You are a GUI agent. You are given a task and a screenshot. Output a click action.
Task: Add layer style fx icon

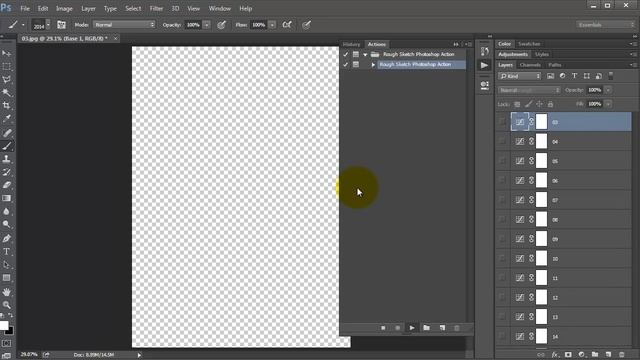(x=555, y=354)
